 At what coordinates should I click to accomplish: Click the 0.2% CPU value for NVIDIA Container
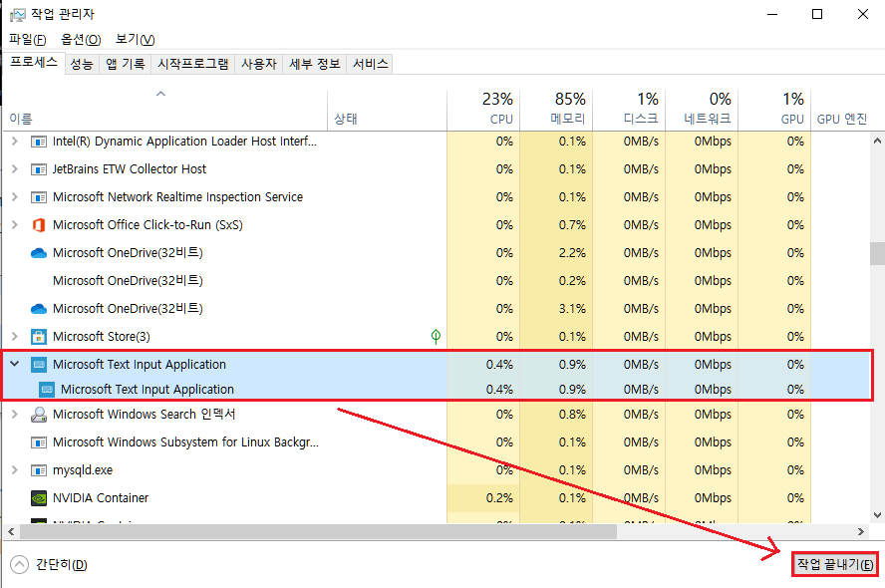[499, 498]
